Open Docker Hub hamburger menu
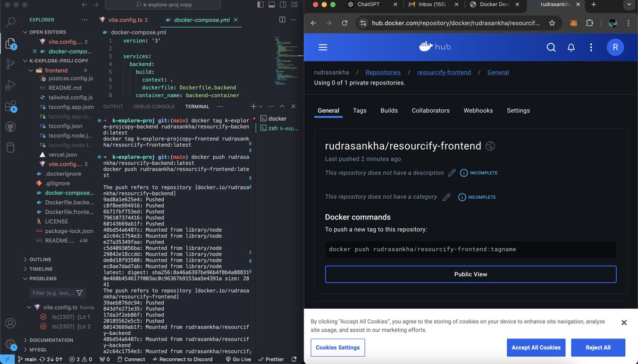Screen dimensions: 638x364 point(323,47)
